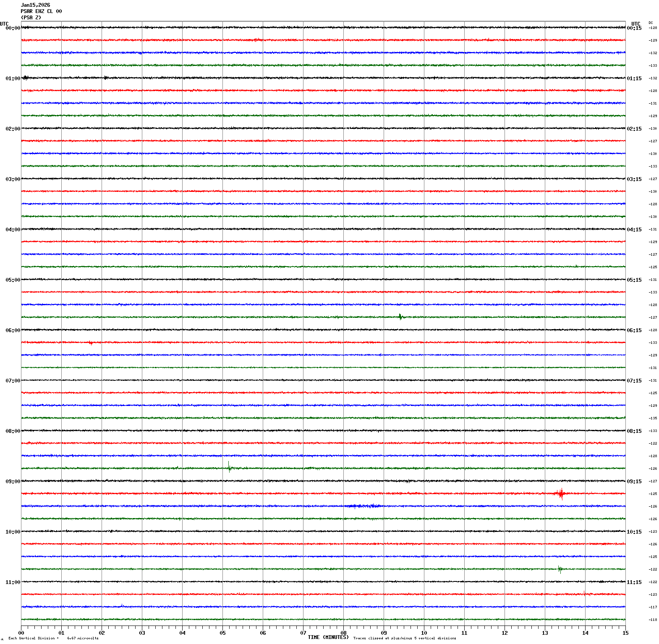
Task: Click the minute 15 tick label on the bottom axis
Action: tap(625, 633)
